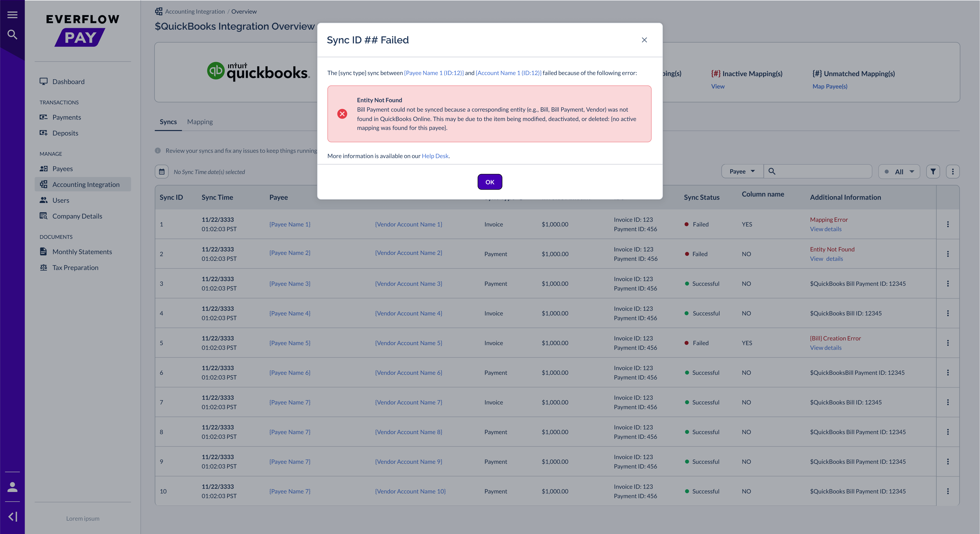Select the Syncs tab
This screenshot has height=534, width=980.
pyautogui.click(x=168, y=121)
